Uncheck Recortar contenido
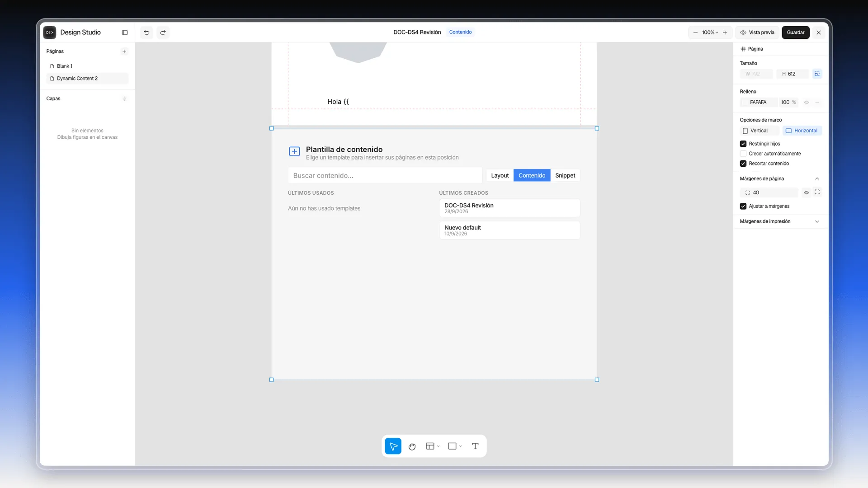Viewport: 868px width, 488px height. click(x=743, y=164)
